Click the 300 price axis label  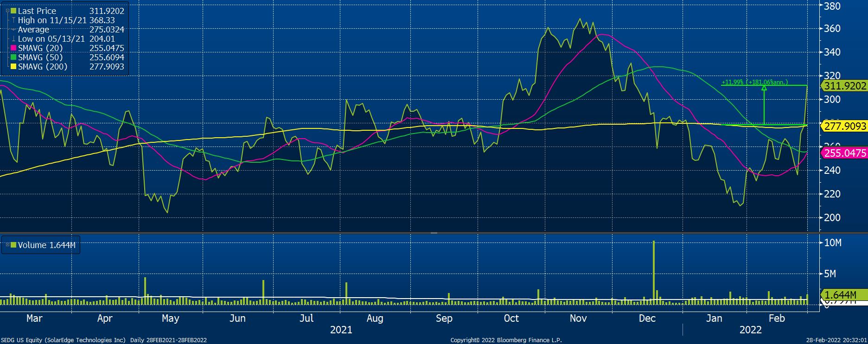click(833, 99)
